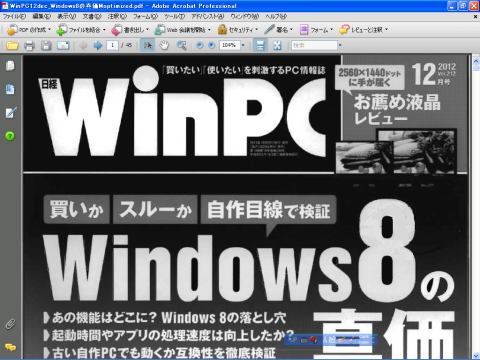This screenshot has width=480, height=360.
Task: Open the アドバンスト (Advanced) menu
Action: (x=207, y=16)
